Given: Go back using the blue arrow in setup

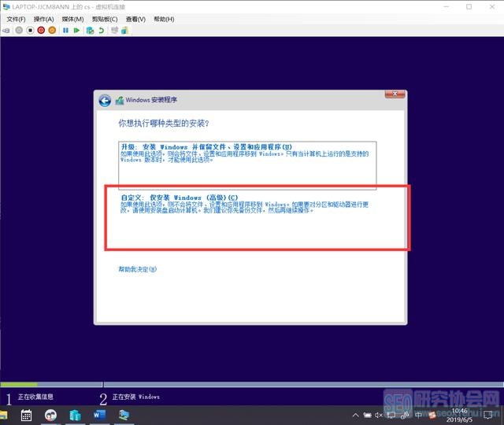Looking at the screenshot, I should coord(105,101).
